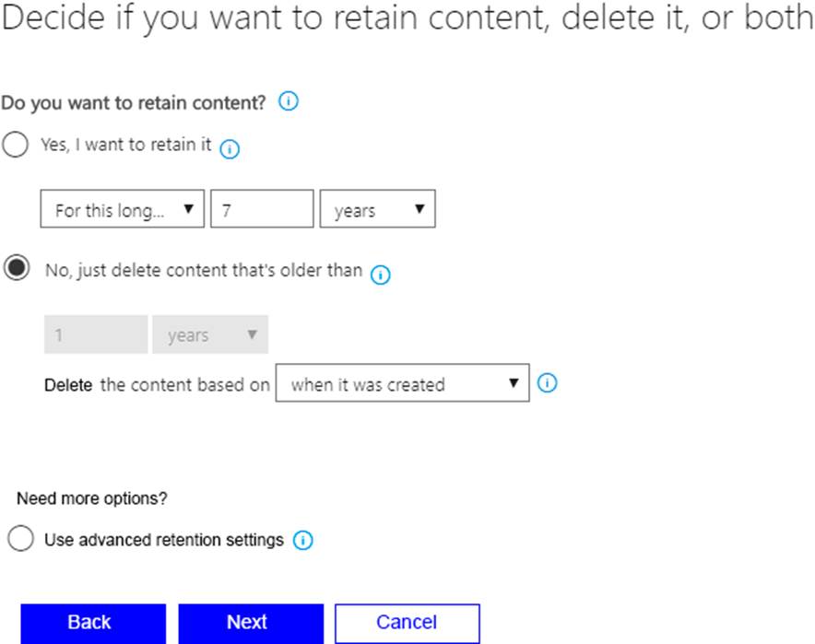Open the "For this long..." dropdown
The height and width of the screenshot is (644, 815).
click(123, 209)
